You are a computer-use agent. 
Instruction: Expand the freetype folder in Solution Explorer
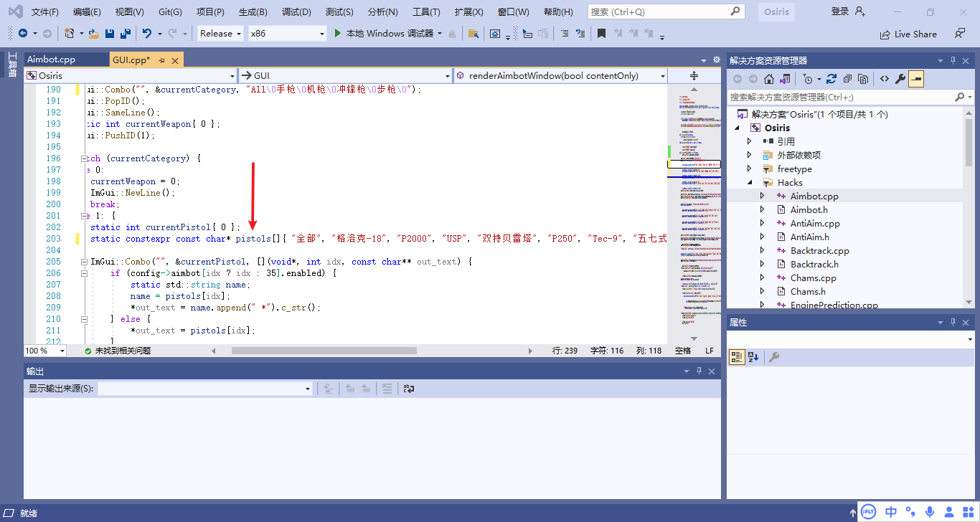click(750, 169)
